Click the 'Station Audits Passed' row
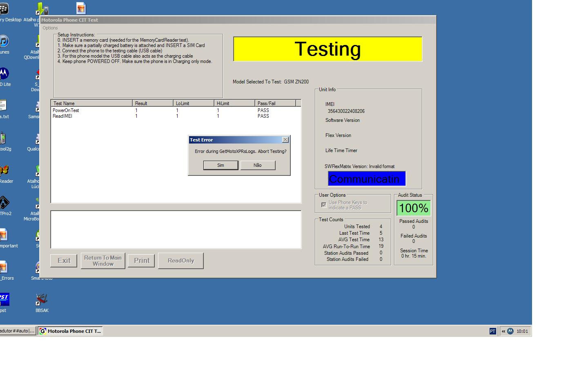The height and width of the screenshot is (368, 588). pos(353,253)
